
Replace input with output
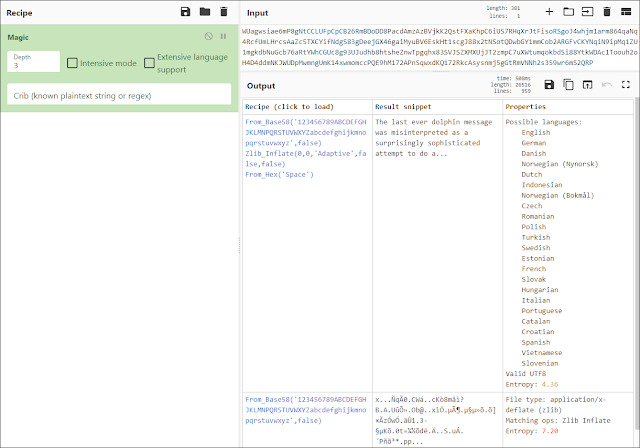coord(587,85)
